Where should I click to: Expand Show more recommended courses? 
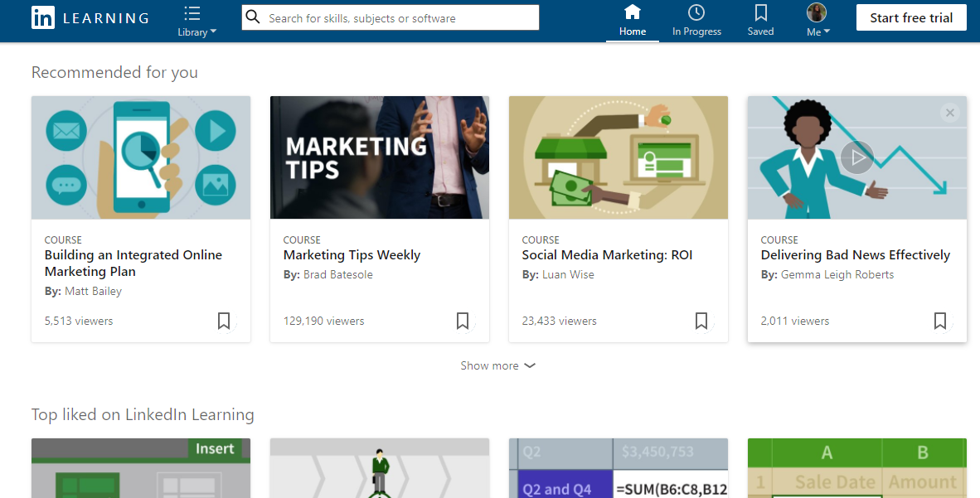pos(498,365)
